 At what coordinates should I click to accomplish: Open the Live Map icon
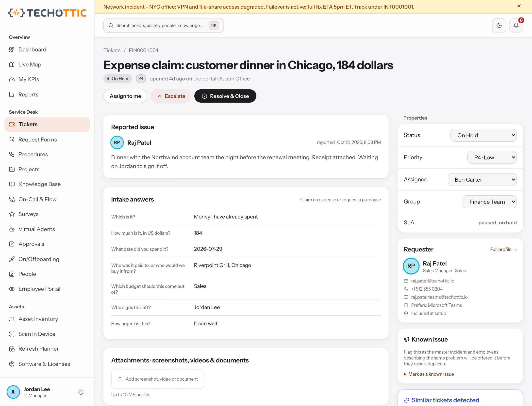(x=12, y=64)
